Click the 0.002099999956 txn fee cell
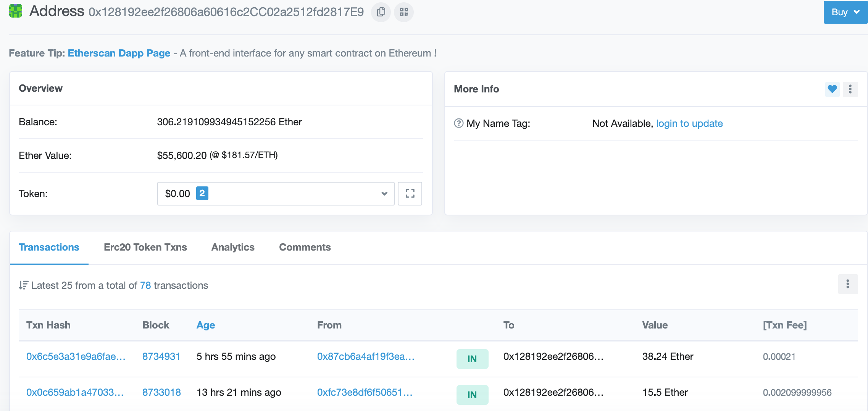This screenshot has height=411, width=868. (797, 392)
